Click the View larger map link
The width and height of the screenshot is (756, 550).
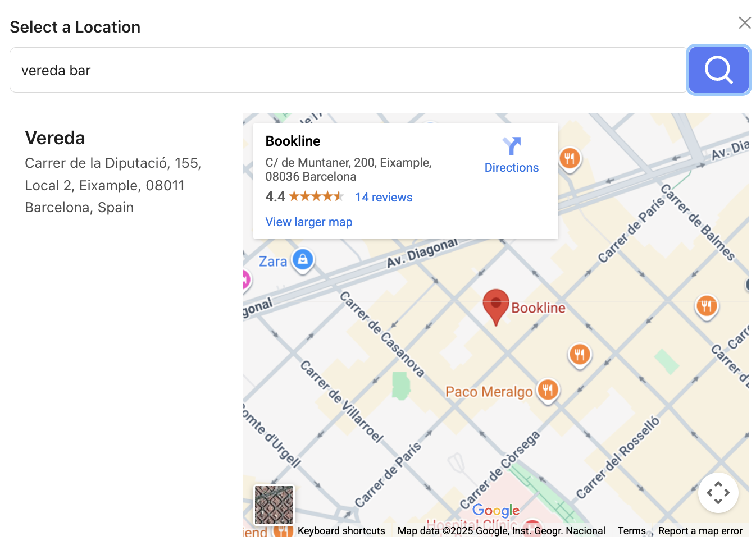point(309,222)
